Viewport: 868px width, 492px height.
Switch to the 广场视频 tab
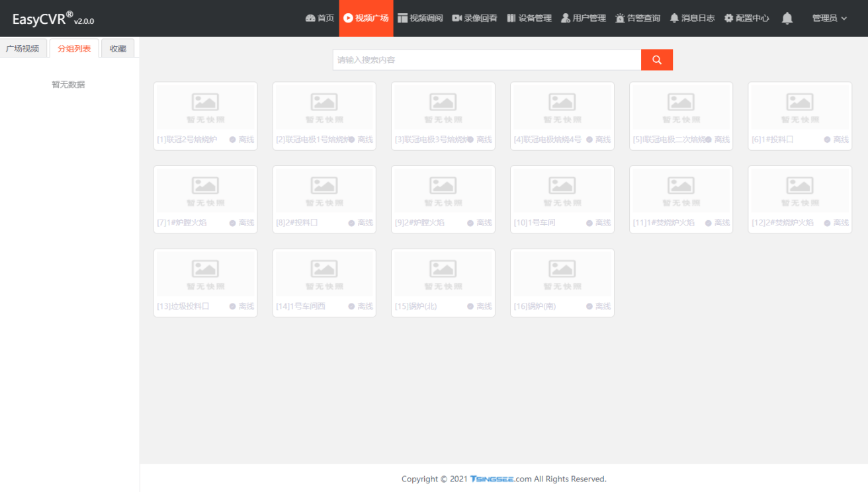tap(23, 48)
